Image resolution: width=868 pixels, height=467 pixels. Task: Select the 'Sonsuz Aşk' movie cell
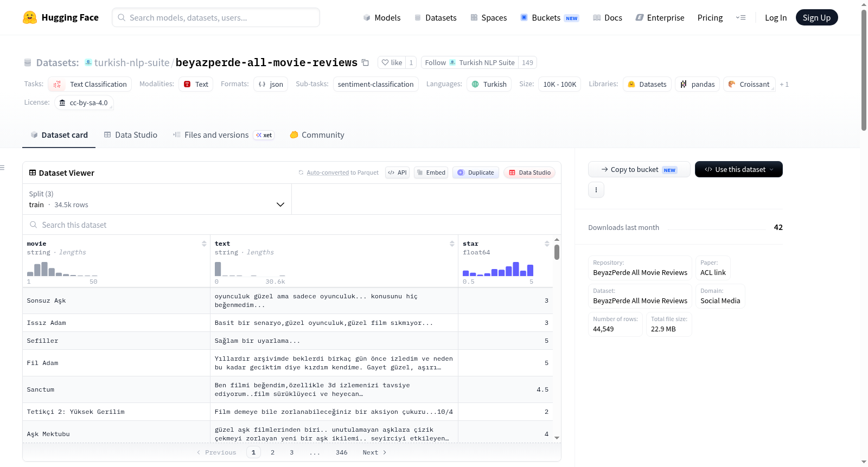tap(116, 300)
